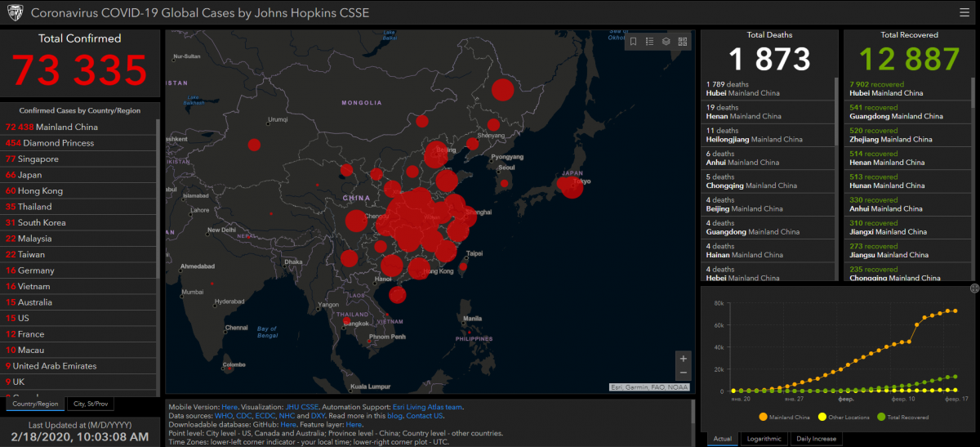This screenshot has width=980, height=447.
Task: Select the Daily Increase chart tab
Action: (x=815, y=439)
